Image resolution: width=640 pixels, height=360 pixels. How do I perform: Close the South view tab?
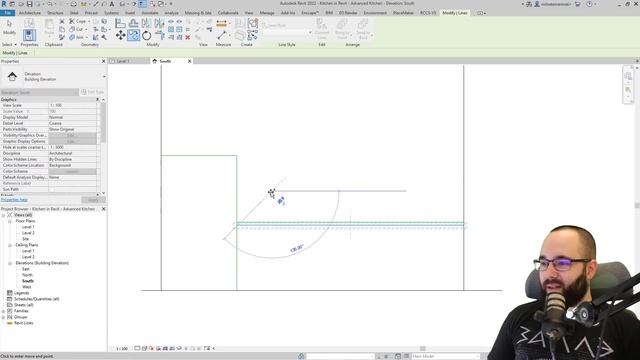point(189,61)
